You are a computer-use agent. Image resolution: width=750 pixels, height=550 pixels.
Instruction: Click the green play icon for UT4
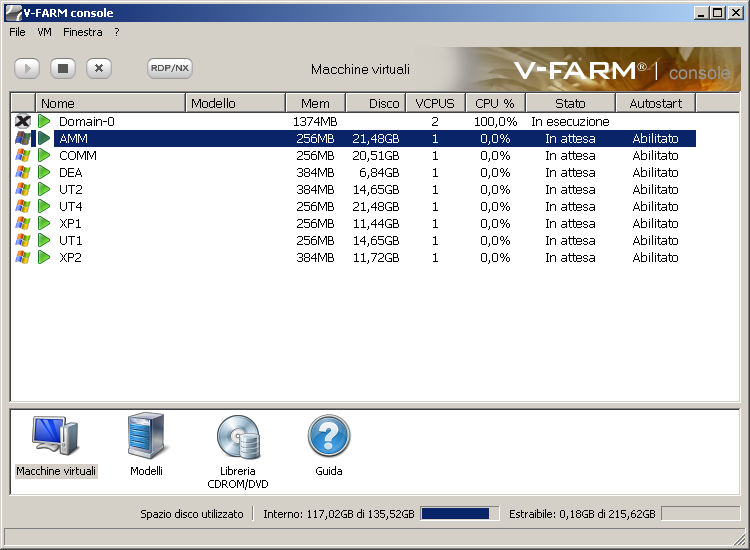44,207
